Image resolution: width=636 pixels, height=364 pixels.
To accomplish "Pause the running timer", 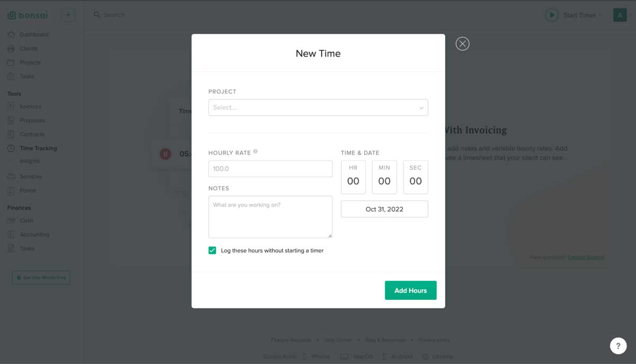I will click(x=165, y=154).
